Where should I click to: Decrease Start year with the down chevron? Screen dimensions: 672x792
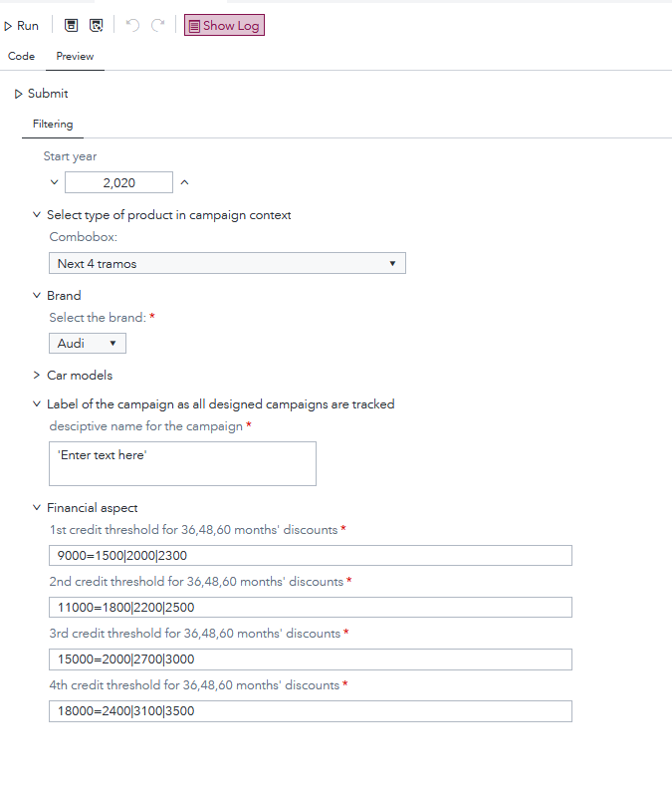pos(54,182)
